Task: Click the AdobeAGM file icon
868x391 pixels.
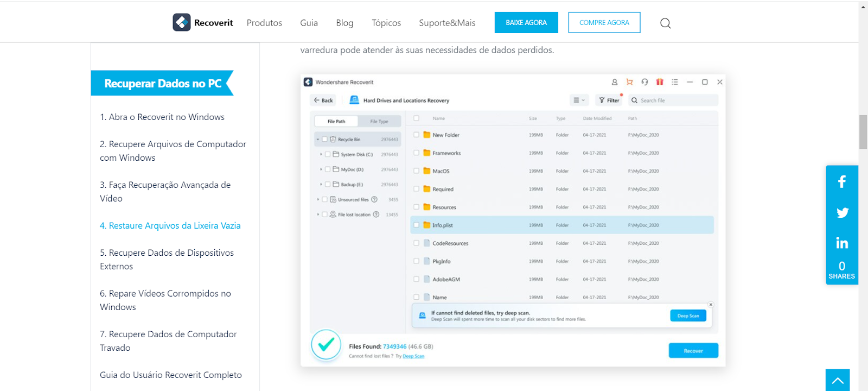Action: point(427,279)
